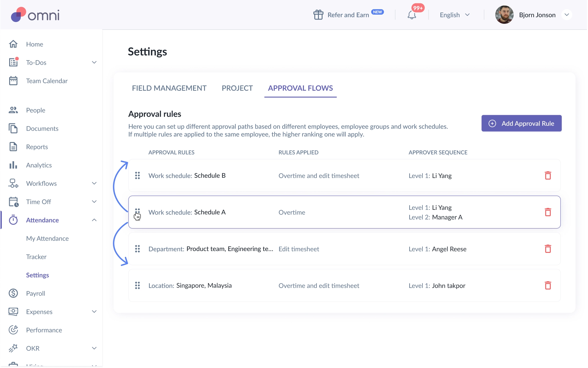Delete the Singapore, Malaysia location rule

[548, 286]
